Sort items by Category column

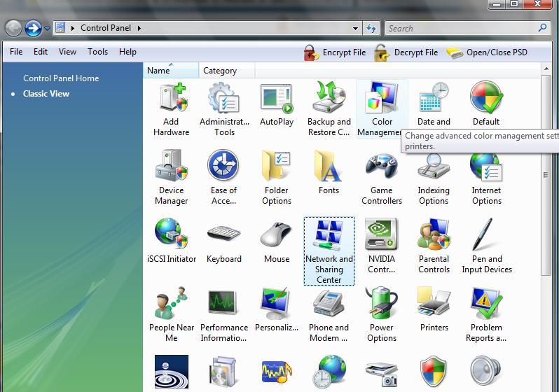227,71
